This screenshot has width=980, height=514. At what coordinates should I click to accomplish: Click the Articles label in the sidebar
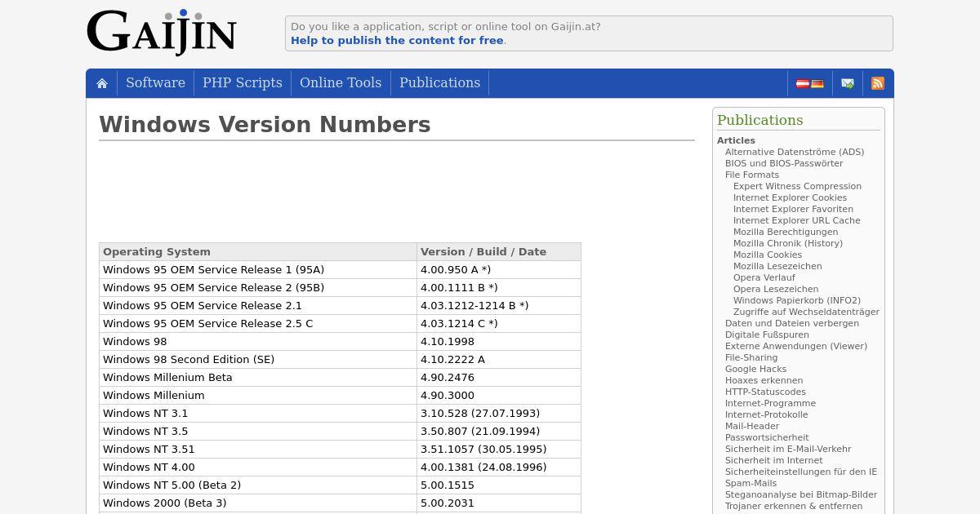pos(736,140)
